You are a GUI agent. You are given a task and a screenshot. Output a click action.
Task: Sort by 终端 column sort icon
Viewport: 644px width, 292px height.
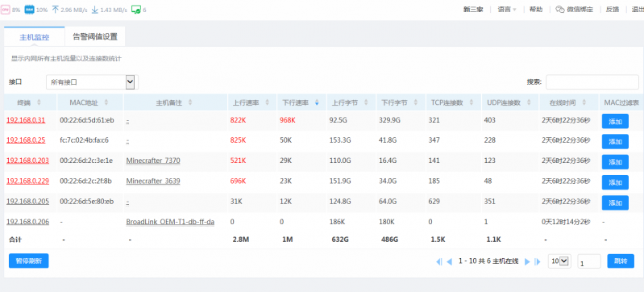tap(39, 102)
